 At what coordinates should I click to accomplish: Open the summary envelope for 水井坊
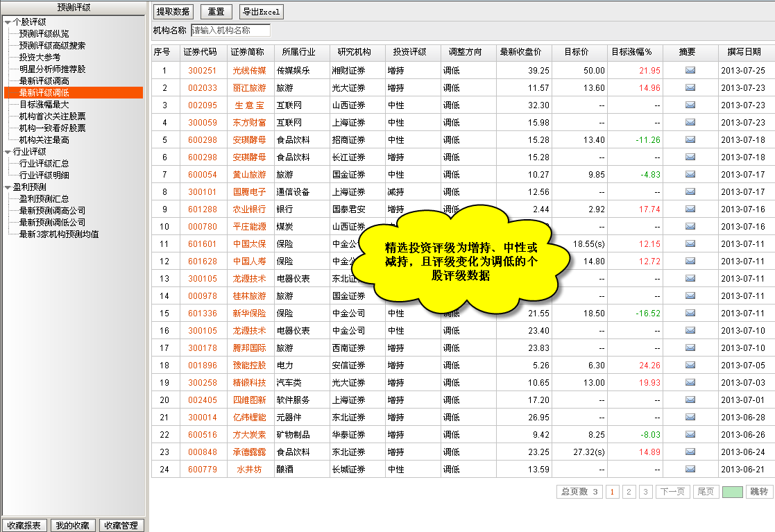[x=690, y=470]
